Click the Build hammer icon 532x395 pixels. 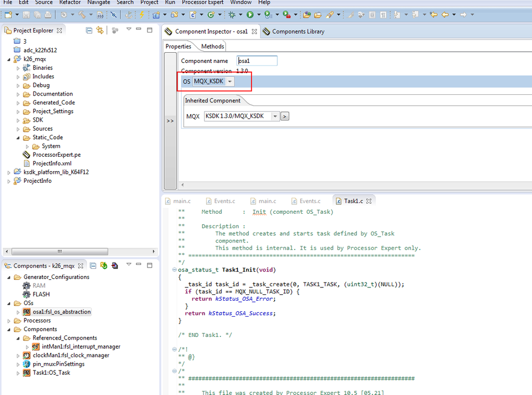point(82,14)
